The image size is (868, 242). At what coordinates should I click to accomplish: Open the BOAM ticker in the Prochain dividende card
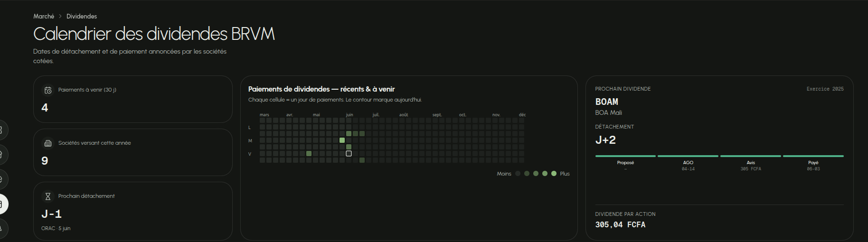pos(607,102)
